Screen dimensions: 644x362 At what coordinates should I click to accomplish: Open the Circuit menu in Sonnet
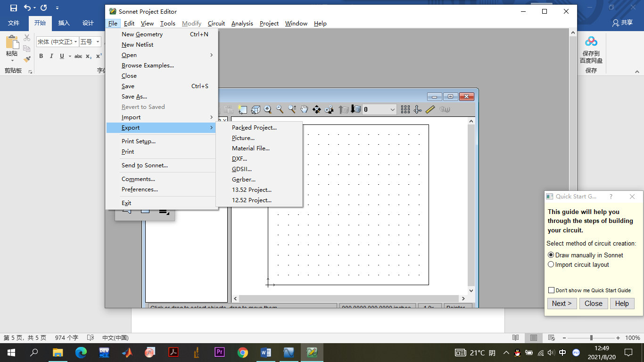pos(216,23)
